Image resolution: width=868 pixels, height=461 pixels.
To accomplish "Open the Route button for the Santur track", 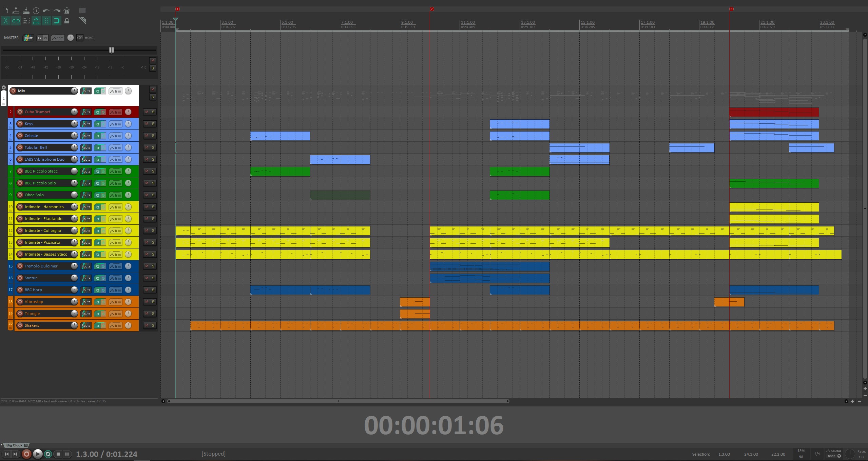I will tap(86, 278).
